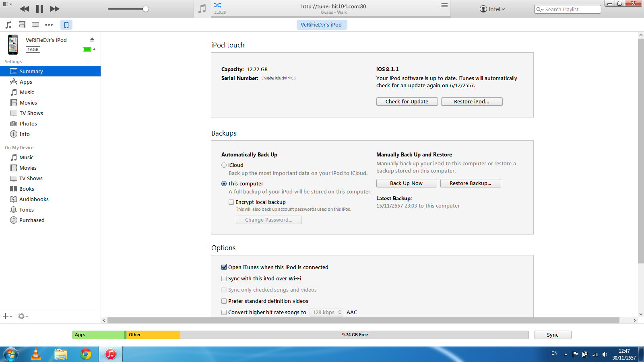Open Movies under Settings

tap(50, 103)
